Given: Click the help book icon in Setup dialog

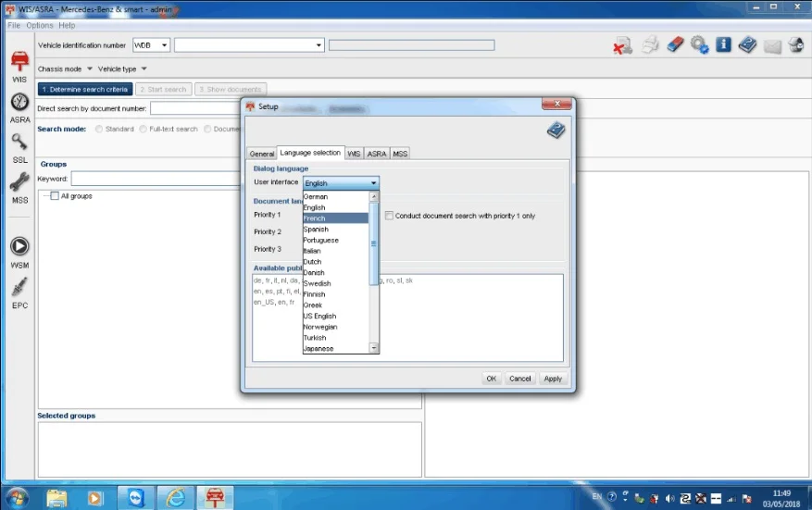Looking at the screenshot, I should point(556,130).
